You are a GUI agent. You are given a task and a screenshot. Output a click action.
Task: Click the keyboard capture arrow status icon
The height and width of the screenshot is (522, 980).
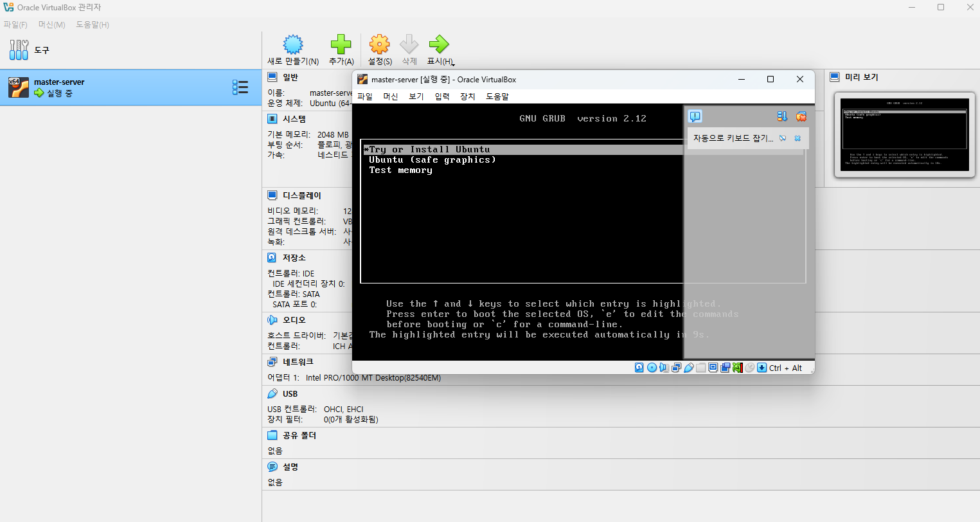coord(762,368)
